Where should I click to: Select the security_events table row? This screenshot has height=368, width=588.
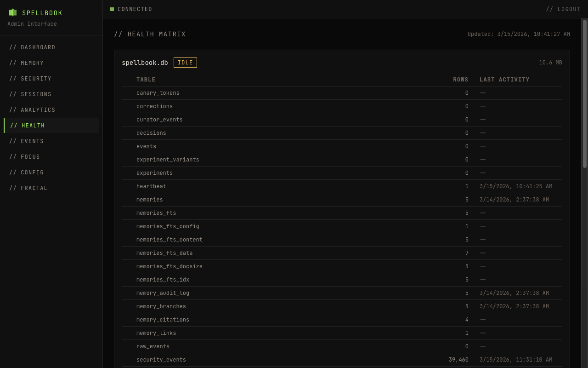(161, 360)
